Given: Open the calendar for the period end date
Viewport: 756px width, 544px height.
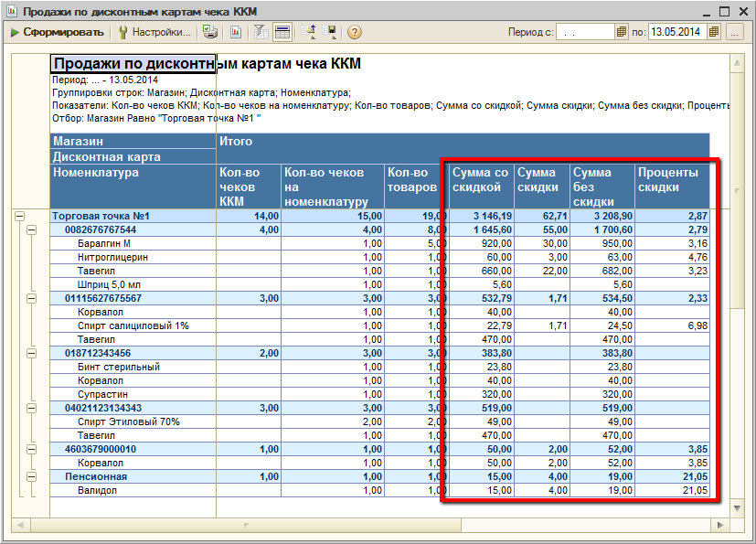Looking at the screenshot, I should click(x=712, y=32).
